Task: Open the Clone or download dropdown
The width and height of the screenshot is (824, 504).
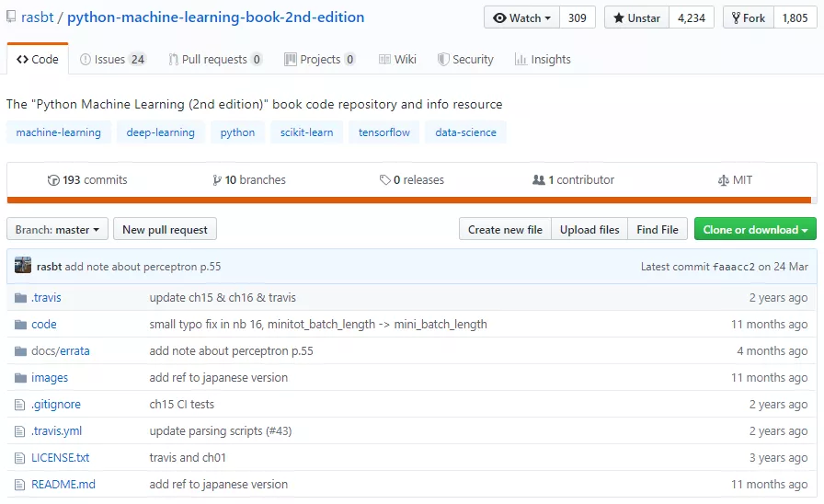Action: [755, 229]
